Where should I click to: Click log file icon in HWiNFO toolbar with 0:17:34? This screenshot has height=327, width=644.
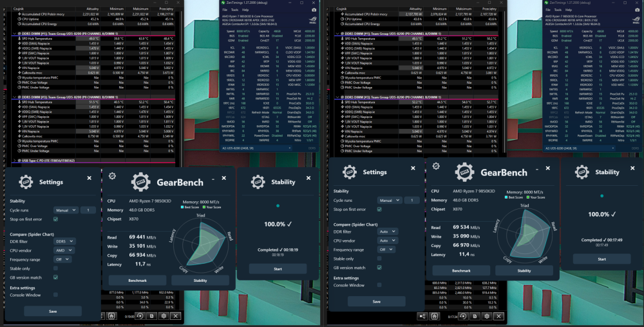click(475, 316)
